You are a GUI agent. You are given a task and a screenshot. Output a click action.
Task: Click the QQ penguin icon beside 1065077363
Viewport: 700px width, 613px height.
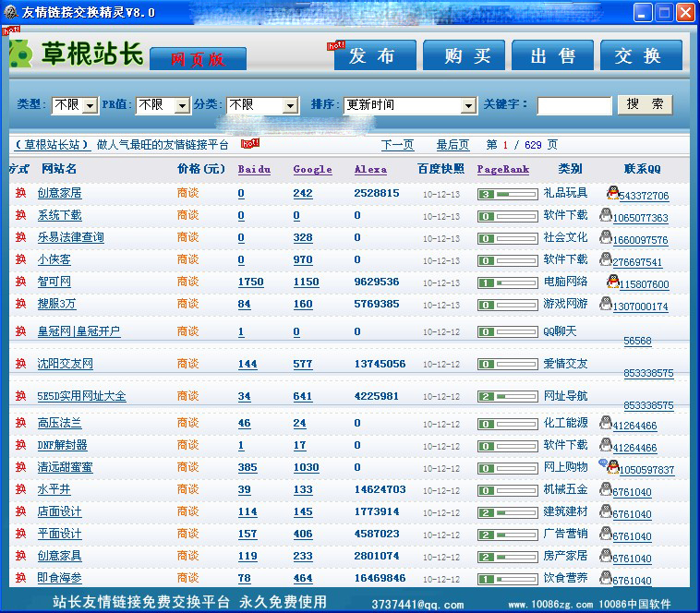point(605,215)
